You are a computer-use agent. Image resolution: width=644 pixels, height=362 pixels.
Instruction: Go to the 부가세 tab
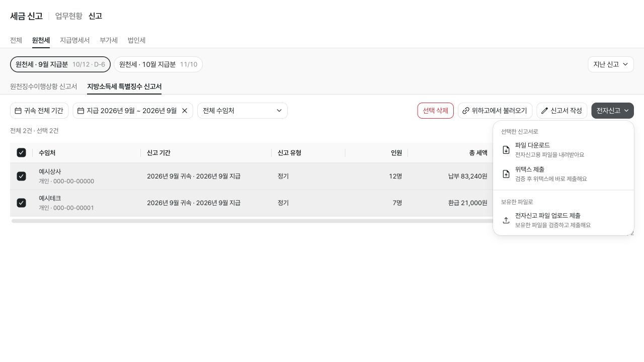109,40
